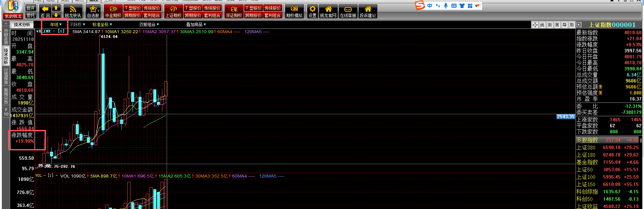The height and width of the screenshot is (209, 644).
Task: Click help icon beside 预估总额
Action: coord(601,87)
